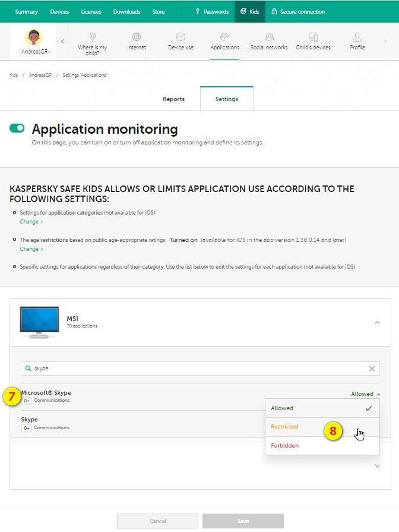
Task: Click the 0+ age badge under Skype
Action: pos(27,428)
